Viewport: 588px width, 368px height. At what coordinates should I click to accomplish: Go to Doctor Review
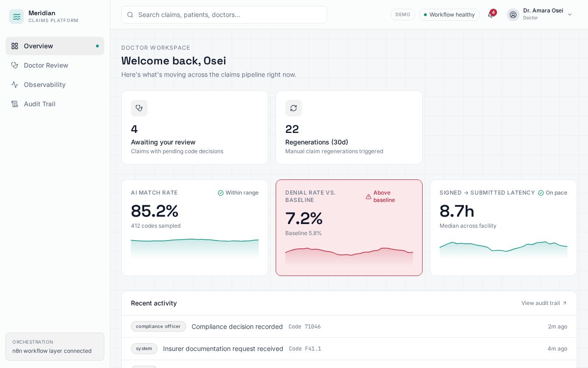[x=55, y=65]
